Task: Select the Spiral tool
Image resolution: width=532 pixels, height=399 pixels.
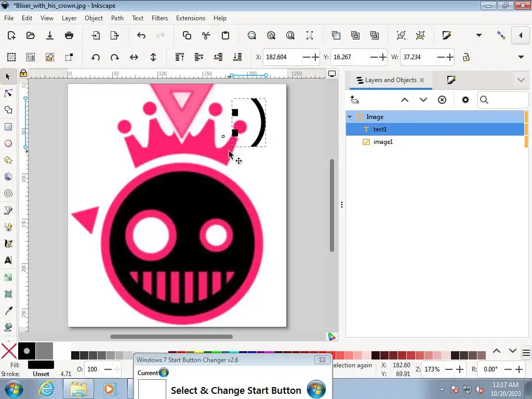Action: 8,193
